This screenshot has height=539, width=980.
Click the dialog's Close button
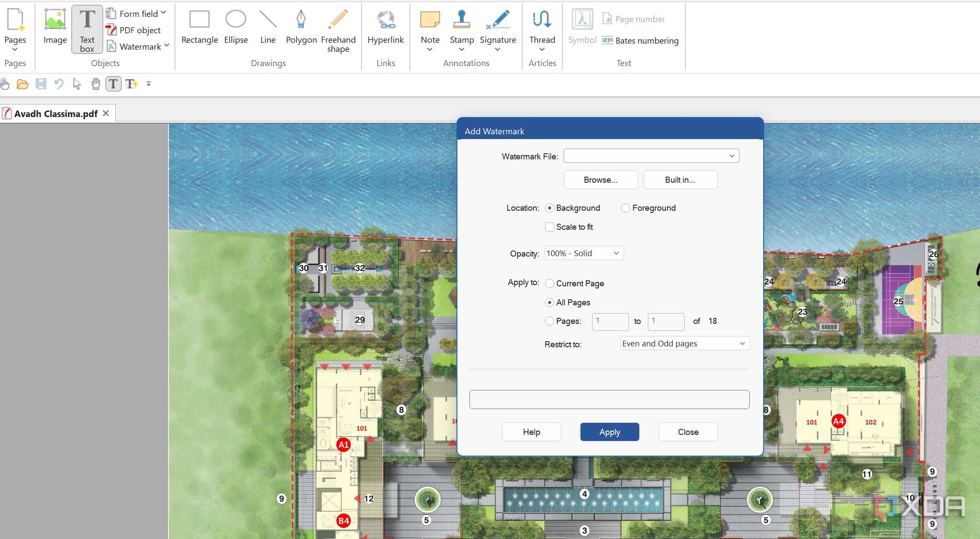click(688, 432)
